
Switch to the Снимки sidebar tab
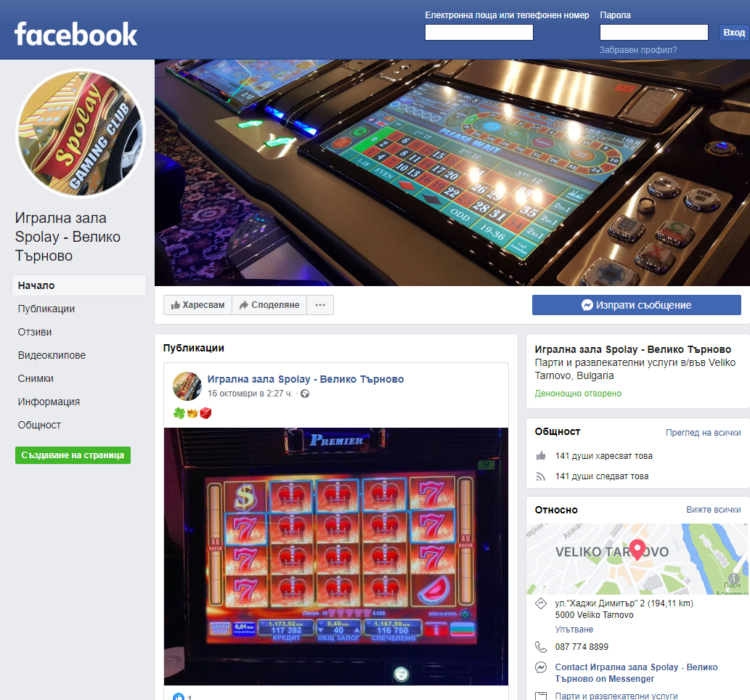pos(36,378)
